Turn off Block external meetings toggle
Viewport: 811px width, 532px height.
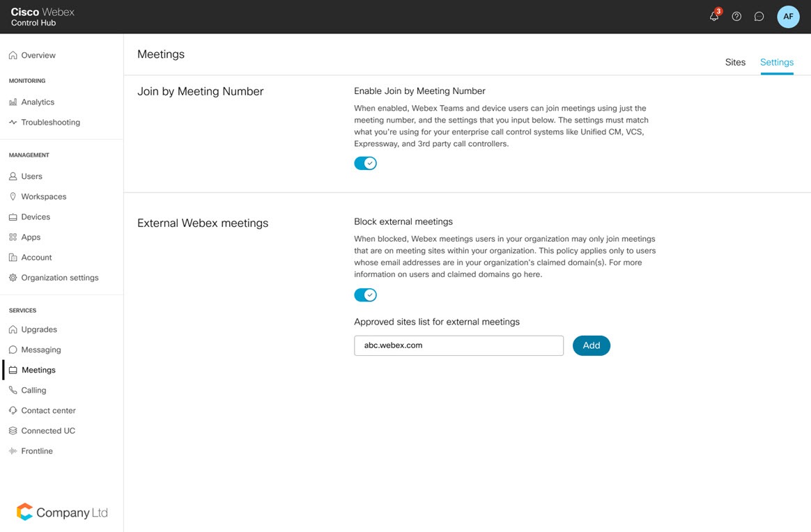click(x=365, y=295)
